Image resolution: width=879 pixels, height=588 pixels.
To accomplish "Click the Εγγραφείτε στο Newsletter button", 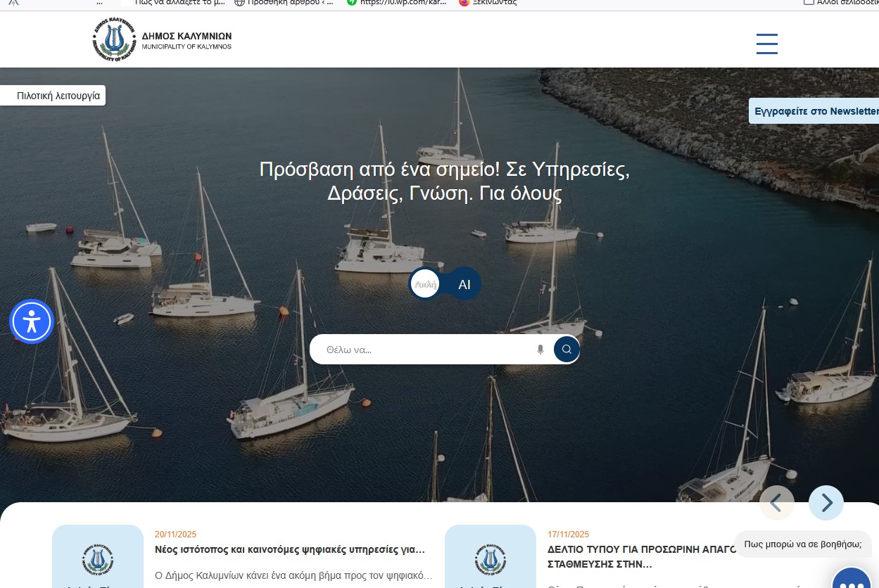I will [815, 111].
